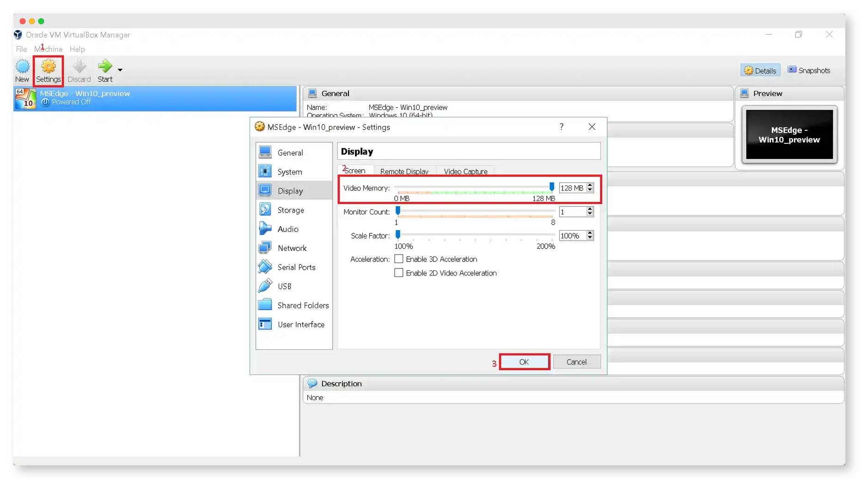868x488 pixels.
Task: Click the 'Powered Off' status text
Action: [x=71, y=102]
